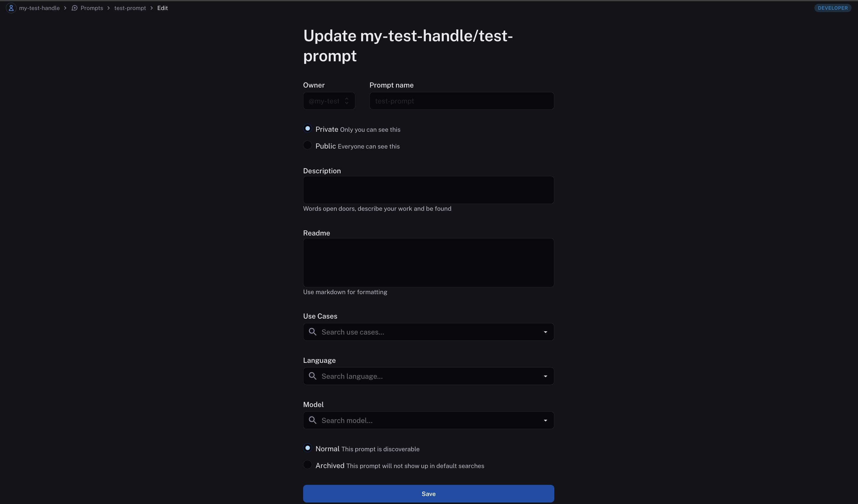Click the Prompts chat bubble icon
Screen dimensions: 858x504
74,8
